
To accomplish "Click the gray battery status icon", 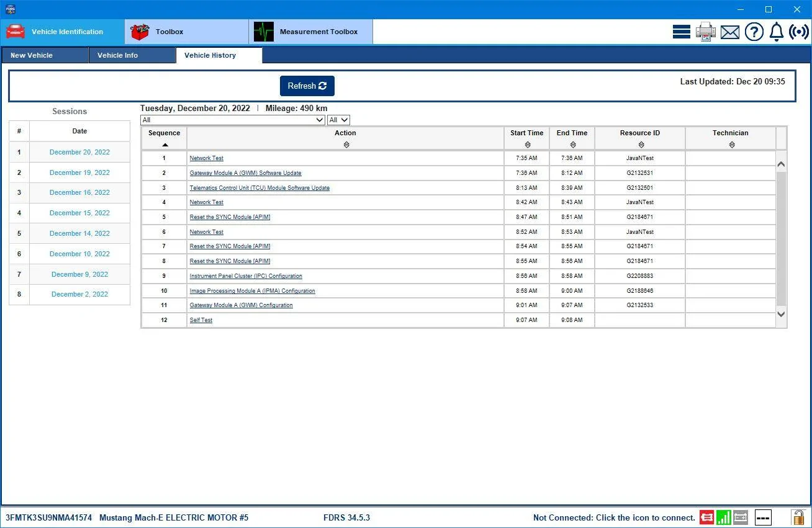I will tap(740, 517).
